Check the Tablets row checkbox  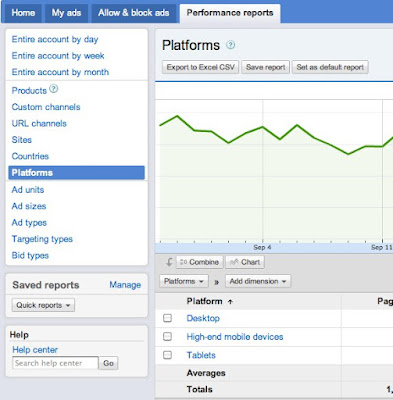pyautogui.click(x=167, y=355)
